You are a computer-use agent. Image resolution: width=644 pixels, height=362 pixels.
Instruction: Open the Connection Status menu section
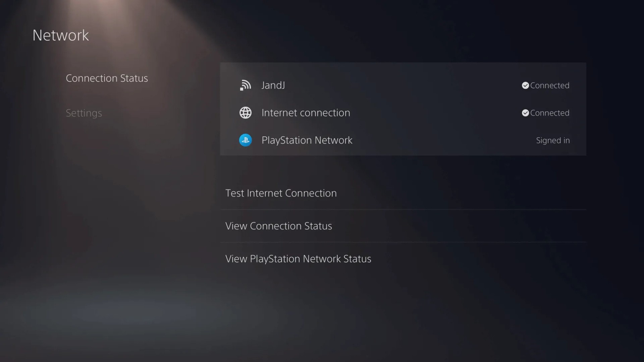coord(107,78)
